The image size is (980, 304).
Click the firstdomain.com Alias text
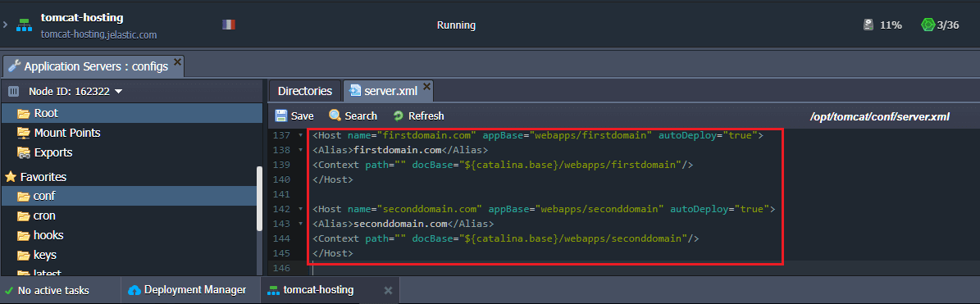coord(398,150)
